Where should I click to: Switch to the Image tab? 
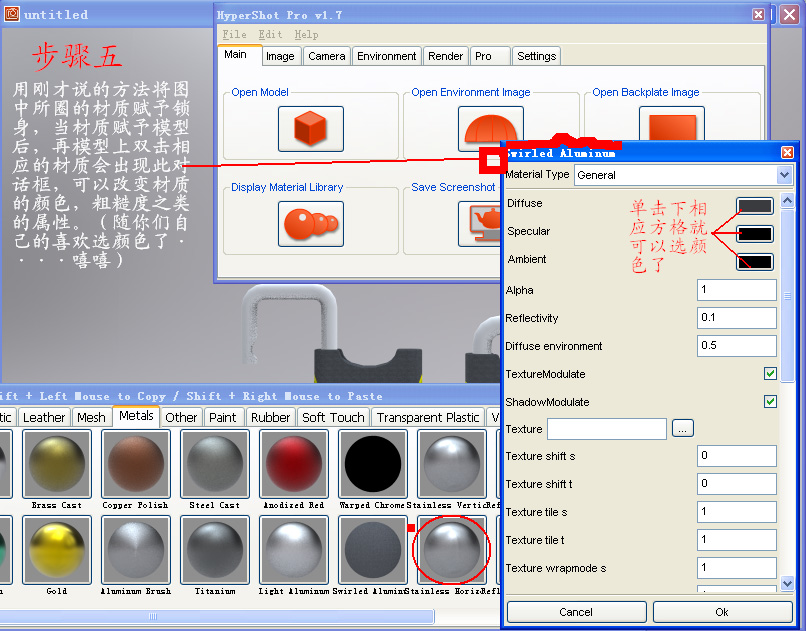(280, 56)
